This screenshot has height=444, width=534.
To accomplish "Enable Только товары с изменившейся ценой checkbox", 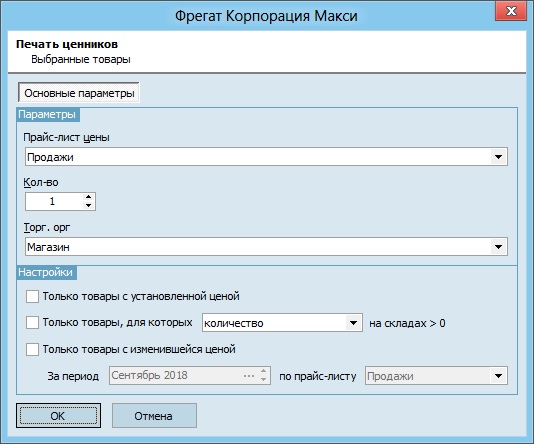I will (32, 349).
